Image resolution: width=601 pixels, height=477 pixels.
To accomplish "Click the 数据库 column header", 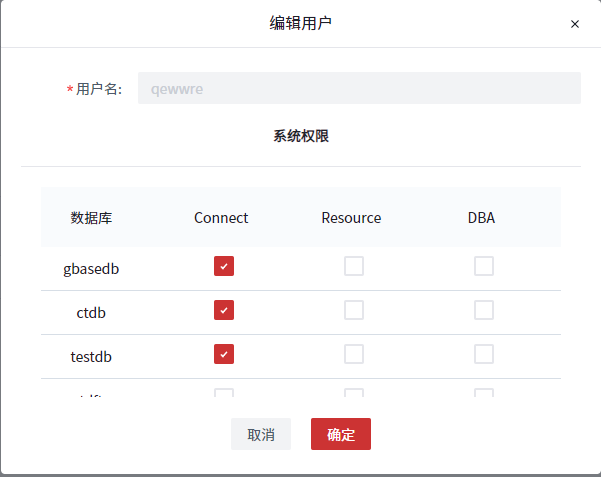I will click(x=91, y=218).
